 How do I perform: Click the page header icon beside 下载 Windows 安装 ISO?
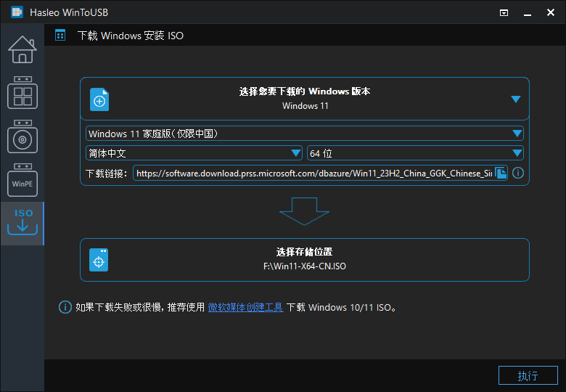[x=60, y=36]
